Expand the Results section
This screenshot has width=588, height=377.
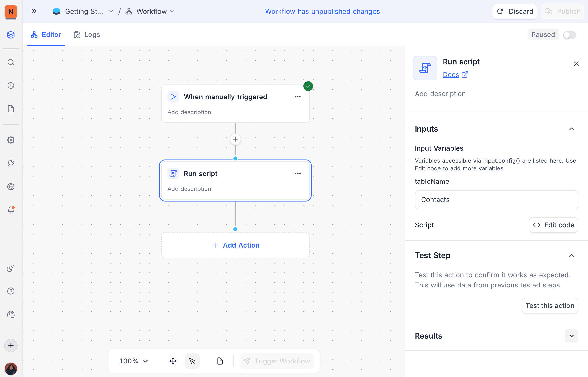point(571,336)
